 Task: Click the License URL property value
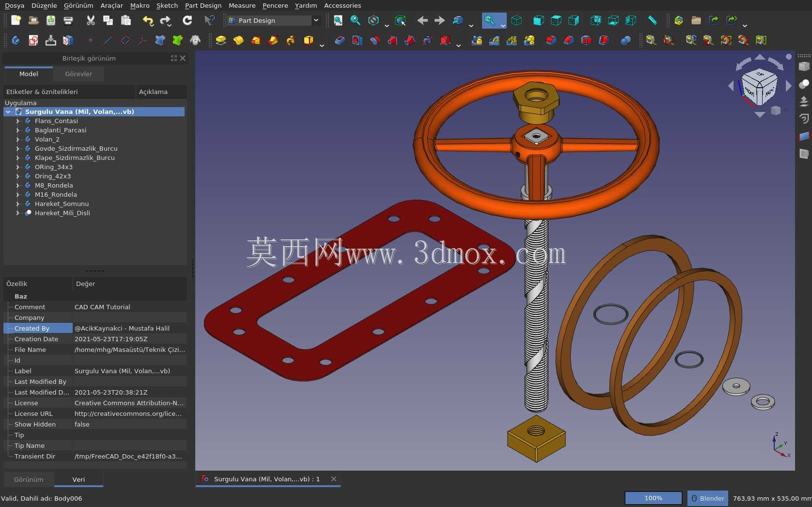pyautogui.click(x=129, y=413)
